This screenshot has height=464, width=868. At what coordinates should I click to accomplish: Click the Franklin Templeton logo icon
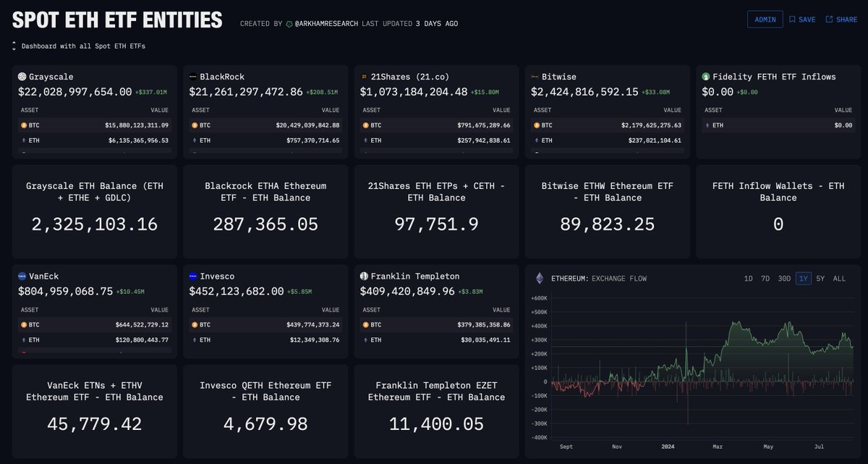click(x=364, y=277)
